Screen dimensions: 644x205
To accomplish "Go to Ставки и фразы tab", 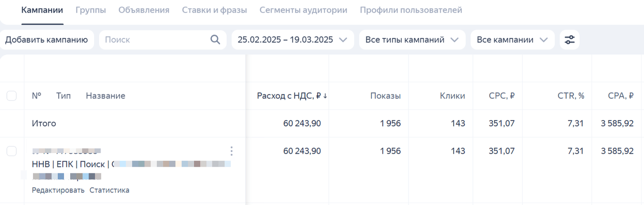I will click(214, 10).
